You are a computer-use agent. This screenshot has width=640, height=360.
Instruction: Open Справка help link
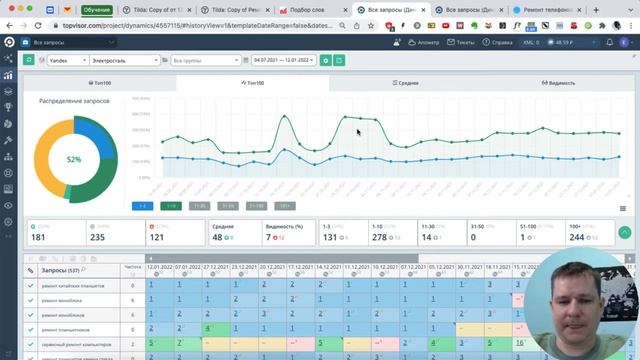(x=497, y=42)
